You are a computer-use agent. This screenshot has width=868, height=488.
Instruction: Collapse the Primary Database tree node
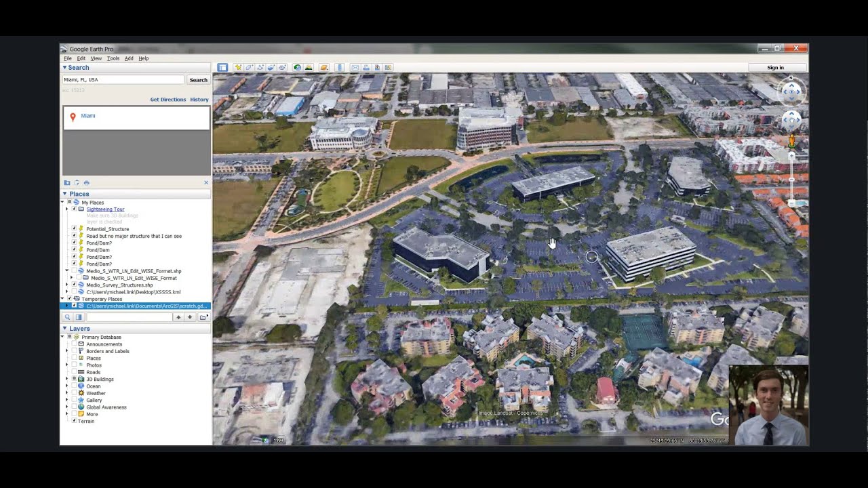[x=63, y=337]
